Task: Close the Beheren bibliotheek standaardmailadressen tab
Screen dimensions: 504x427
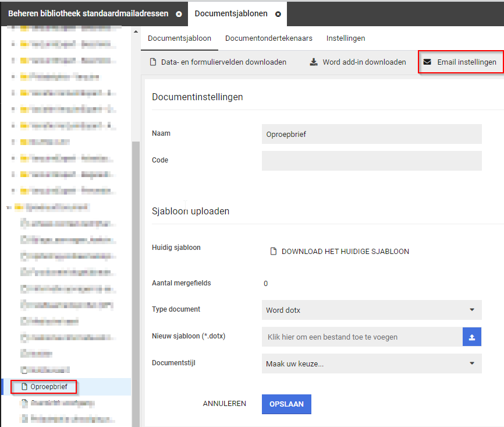Action: tap(179, 14)
